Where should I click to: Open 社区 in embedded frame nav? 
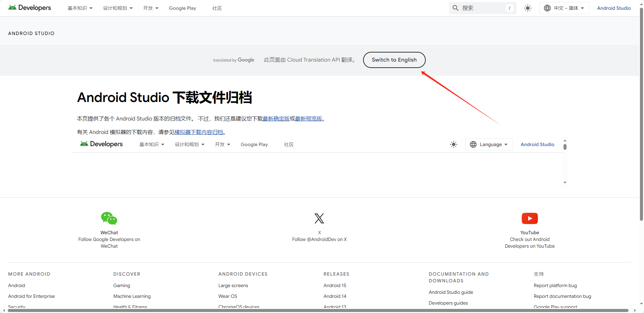pos(289,144)
